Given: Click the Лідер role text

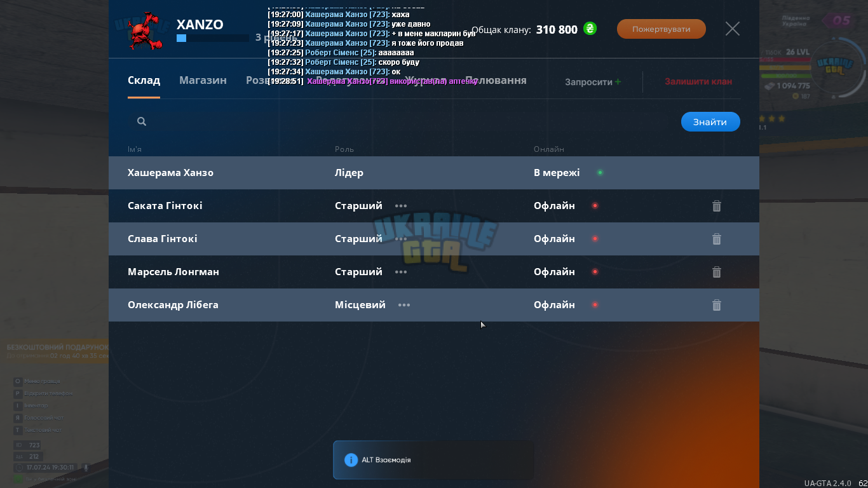Looking at the screenshot, I should (349, 173).
